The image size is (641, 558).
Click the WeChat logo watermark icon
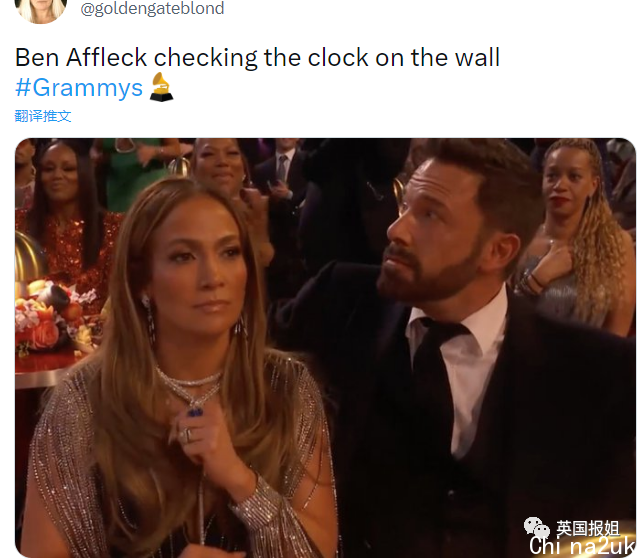tap(537, 528)
